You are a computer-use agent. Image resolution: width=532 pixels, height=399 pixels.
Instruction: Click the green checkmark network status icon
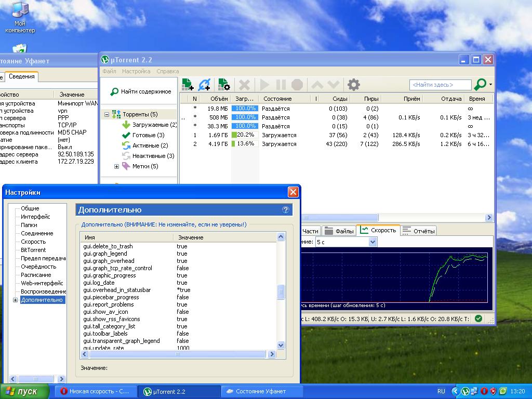[x=478, y=318]
